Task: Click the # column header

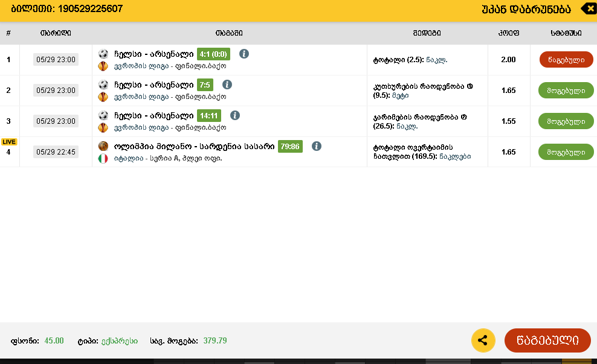Action: click(x=8, y=33)
